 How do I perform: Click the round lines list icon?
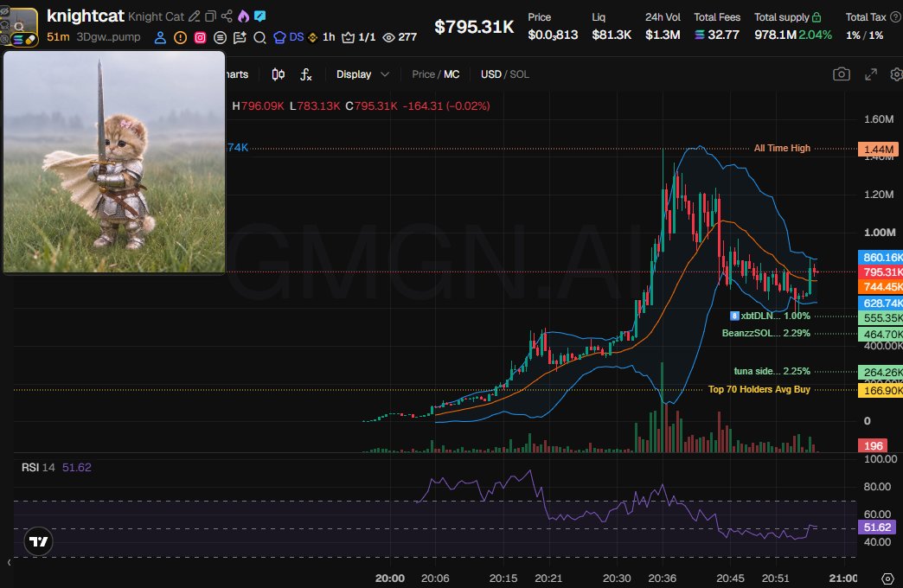(220, 37)
